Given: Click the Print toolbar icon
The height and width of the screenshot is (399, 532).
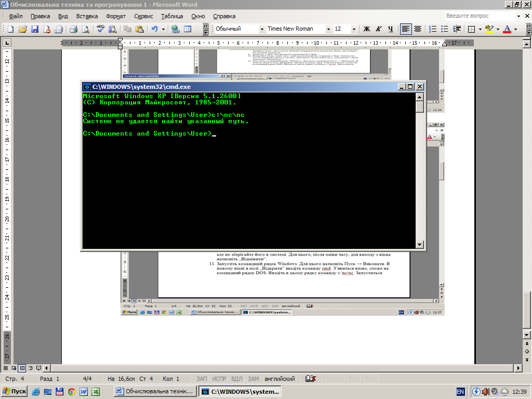Looking at the screenshot, I should click(x=74, y=29).
